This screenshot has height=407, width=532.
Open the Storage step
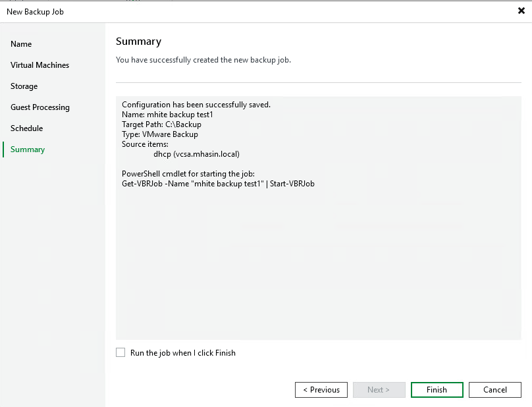pos(24,86)
